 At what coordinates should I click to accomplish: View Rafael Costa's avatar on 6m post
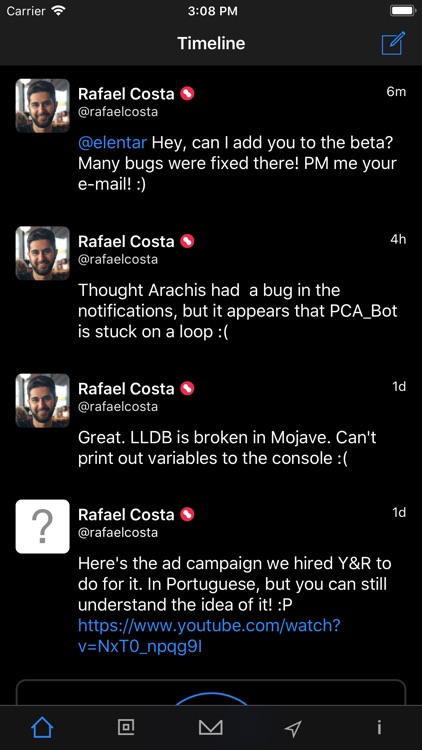43,106
